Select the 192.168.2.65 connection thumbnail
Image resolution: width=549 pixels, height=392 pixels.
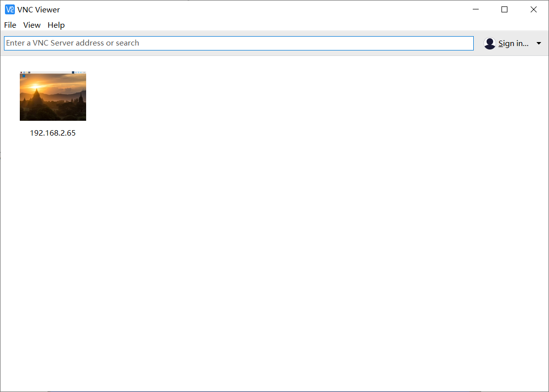[x=53, y=96]
